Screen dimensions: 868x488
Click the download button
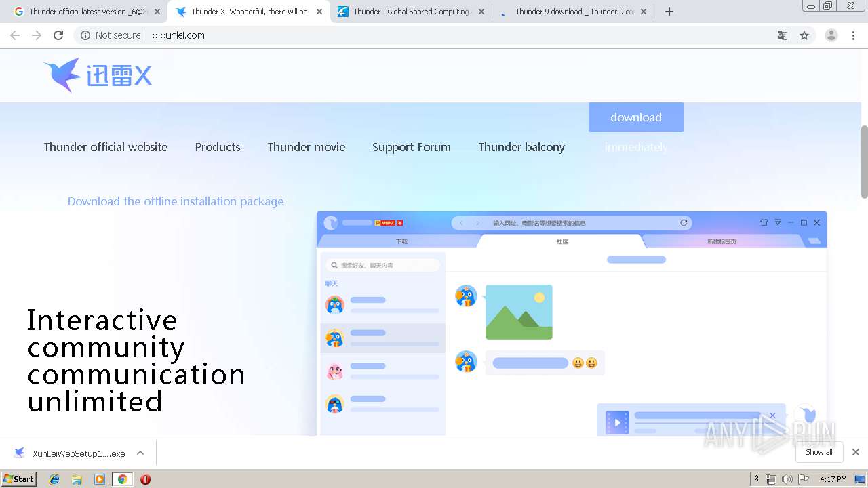pos(635,117)
